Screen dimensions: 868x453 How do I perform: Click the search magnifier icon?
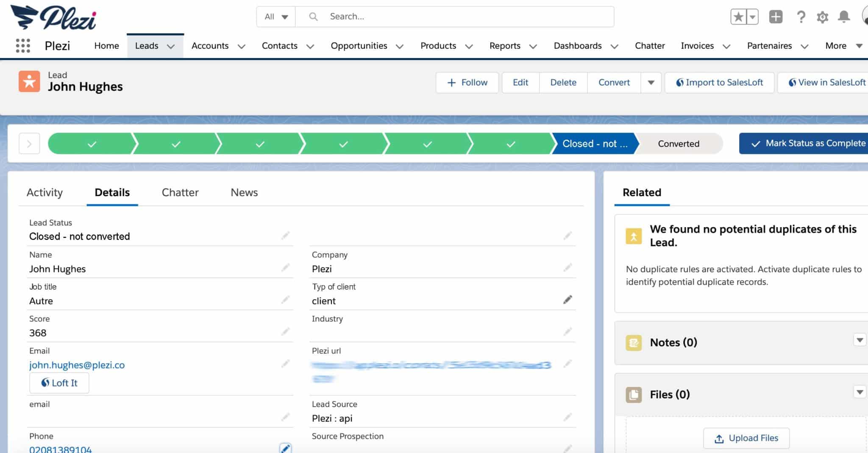click(x=313, y=17)
